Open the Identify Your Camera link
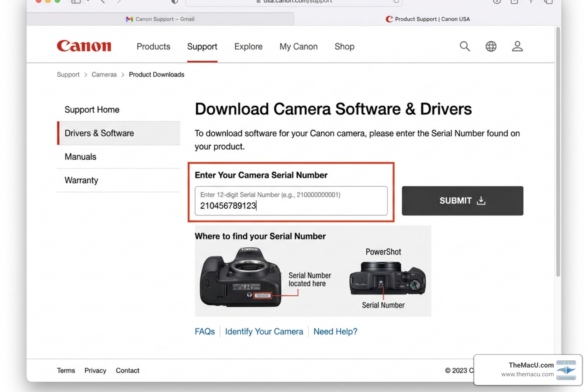This screenshot has width=588, height=392. (264, 331)
